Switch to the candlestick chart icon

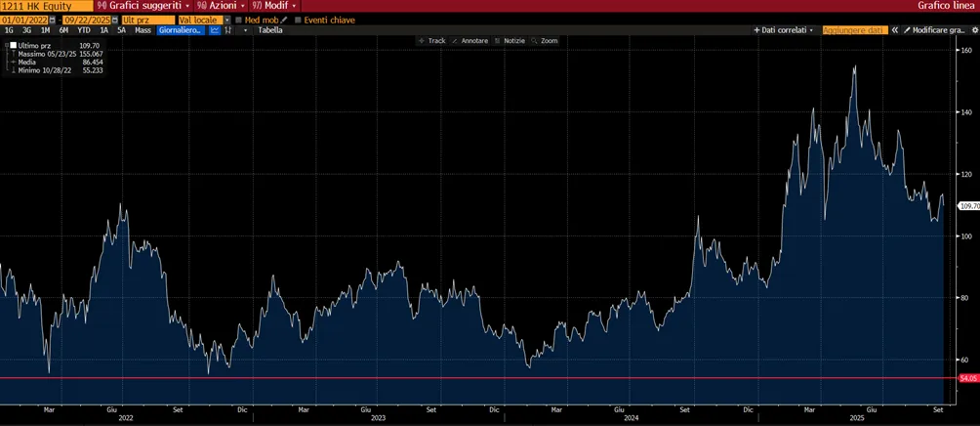(228, 30)
